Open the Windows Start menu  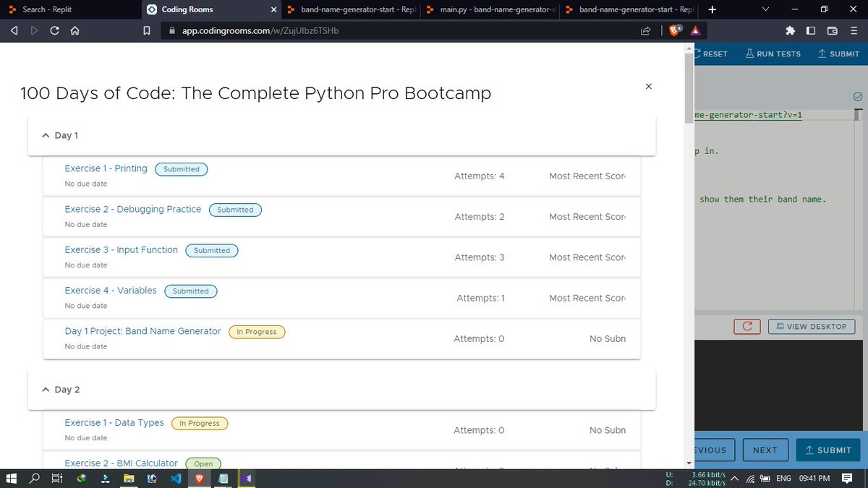click(x=12, y=478)
